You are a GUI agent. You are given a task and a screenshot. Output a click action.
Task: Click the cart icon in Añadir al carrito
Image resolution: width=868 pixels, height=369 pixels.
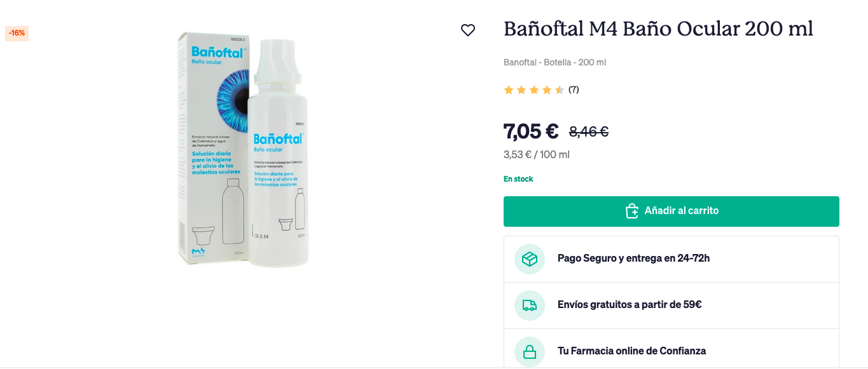point(631,211)
